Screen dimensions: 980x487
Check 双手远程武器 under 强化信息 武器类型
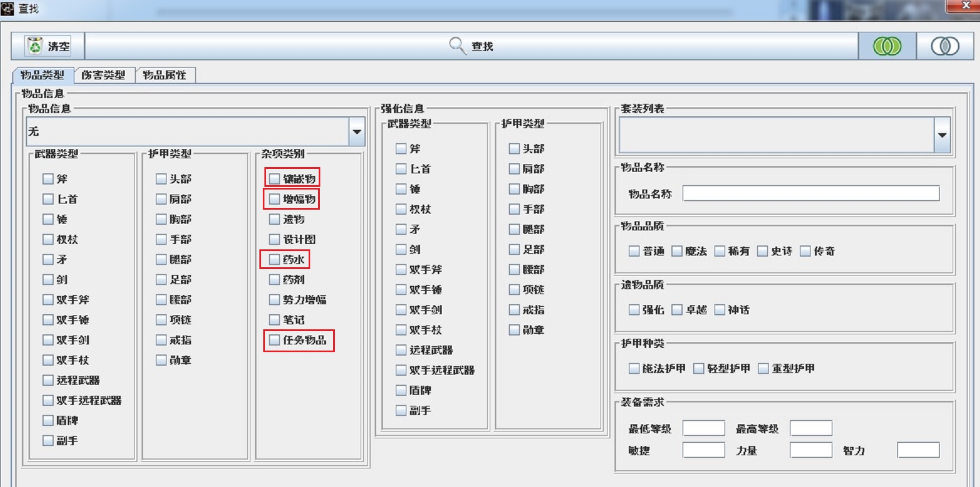401,370
